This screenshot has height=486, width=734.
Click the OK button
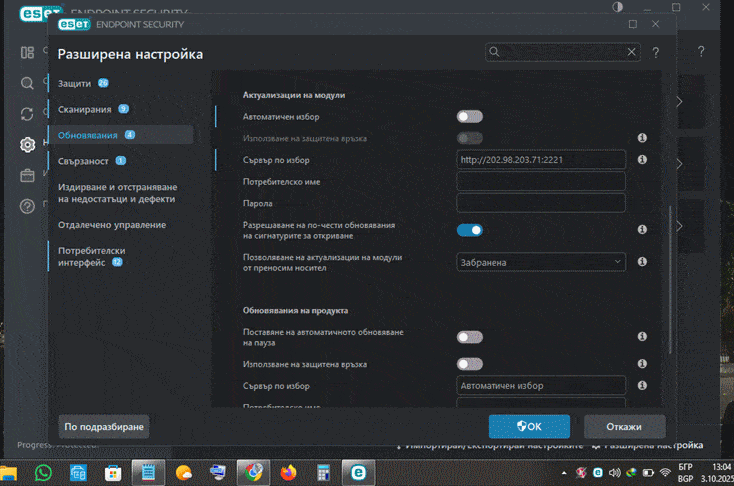(x=529, y=427)
